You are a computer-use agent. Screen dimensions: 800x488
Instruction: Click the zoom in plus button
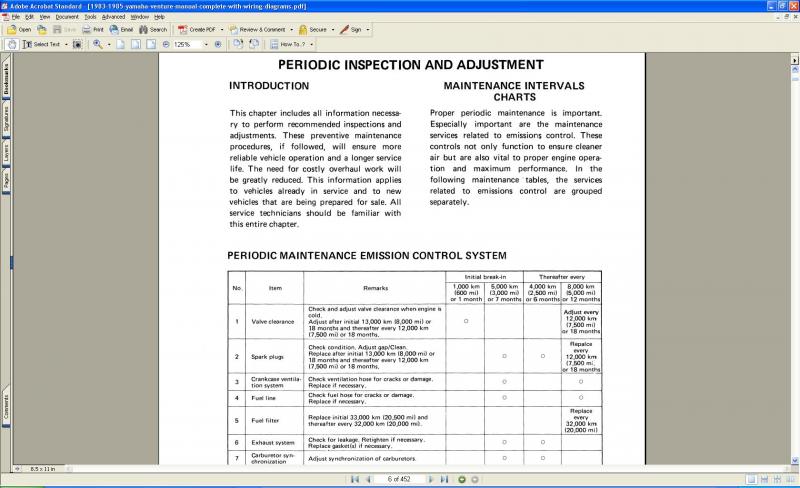click(217, 44)
